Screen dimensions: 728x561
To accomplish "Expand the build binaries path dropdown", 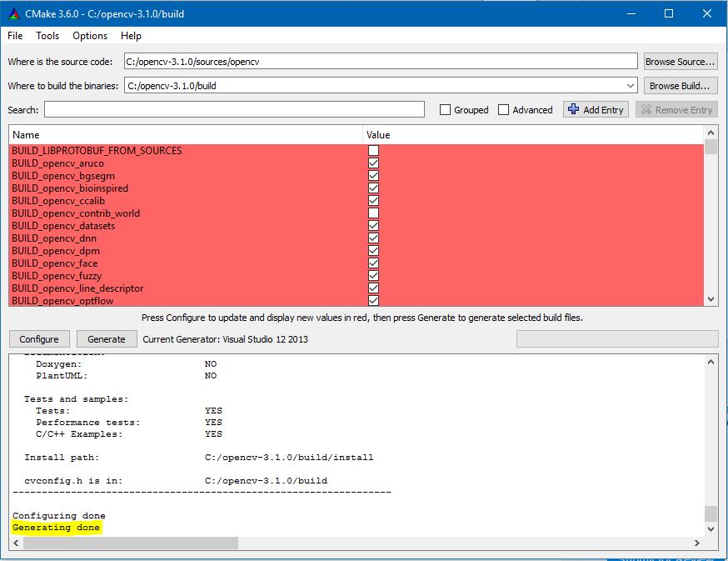I will click(630, 86).
